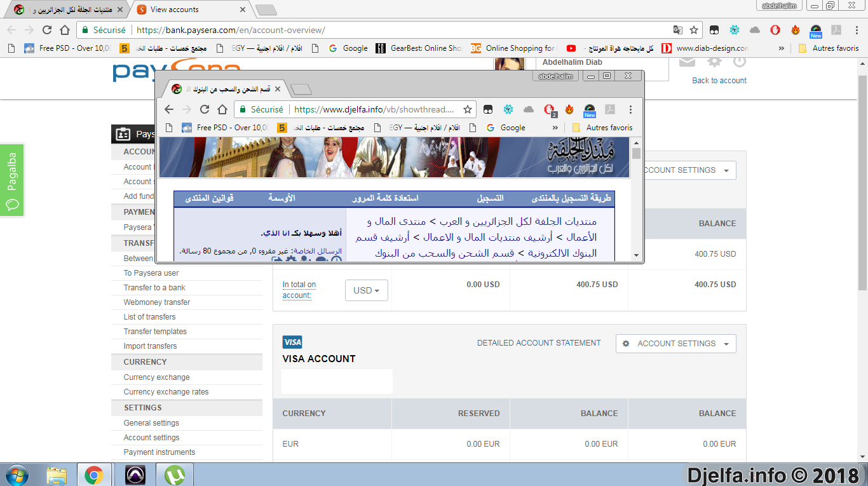The width and height of the screenshot is (868, 486).
Task: Open File Explorer from the taskbar
Action: 57,475
